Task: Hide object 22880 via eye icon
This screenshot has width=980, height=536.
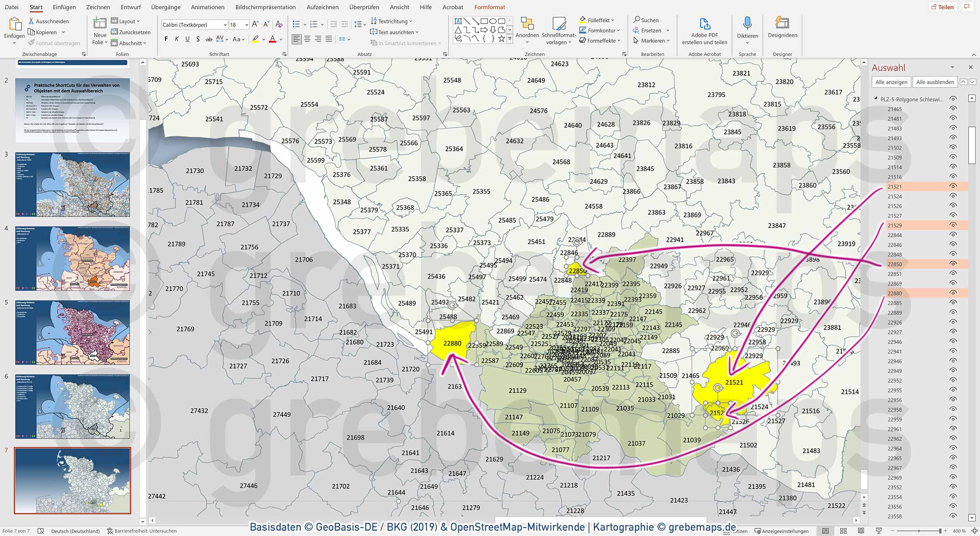Action: [953, 293]
